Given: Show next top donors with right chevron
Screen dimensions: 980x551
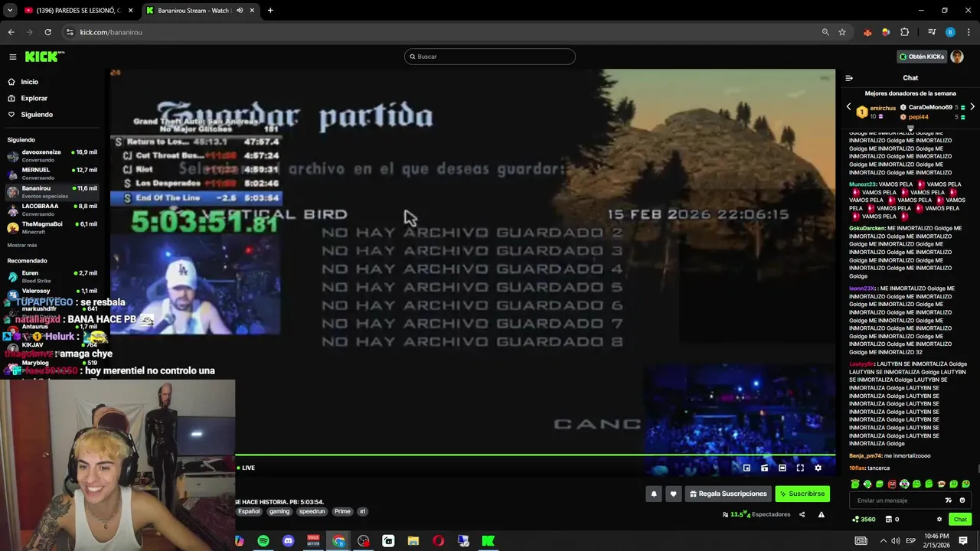Looking at the screenshot, I should [x=972, y=107].
